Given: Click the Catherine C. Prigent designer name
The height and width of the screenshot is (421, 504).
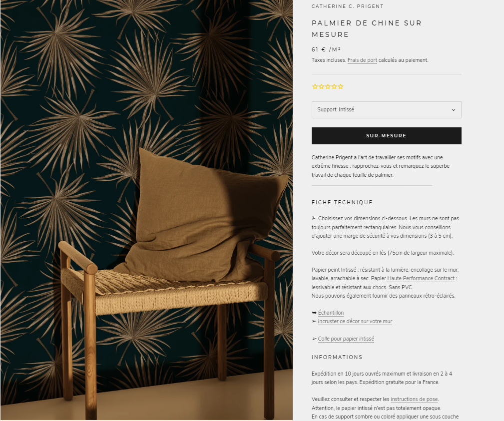Looking at the screenshot, I should coord(348,6).
